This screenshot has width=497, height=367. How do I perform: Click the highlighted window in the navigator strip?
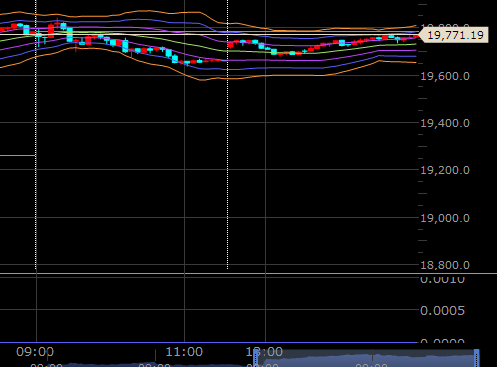pyautogui.click(x=366, y=359)
